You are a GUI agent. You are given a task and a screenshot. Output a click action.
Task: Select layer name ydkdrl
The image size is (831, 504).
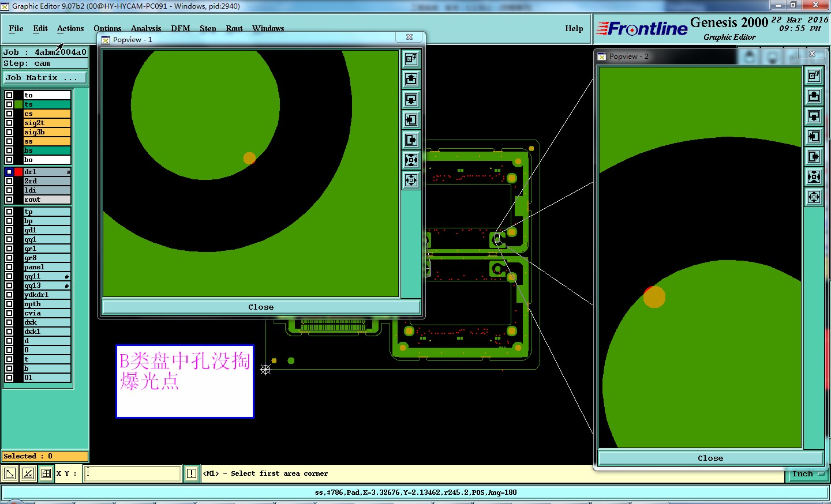[47, 295]
